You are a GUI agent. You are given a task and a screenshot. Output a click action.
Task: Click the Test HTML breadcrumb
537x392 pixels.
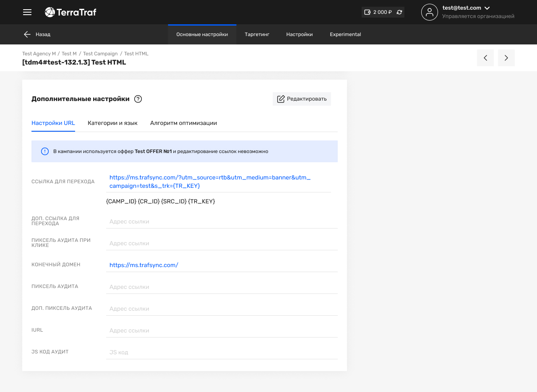[x=136, y=54]
